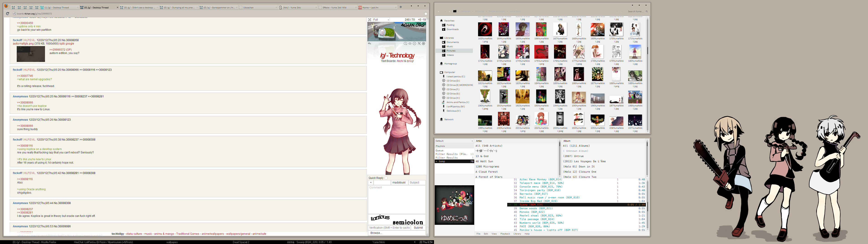Select 'temp' playlist in music player
Image resolution: width=868 pixels, height=244 pixels.
(x=454, y=162)
